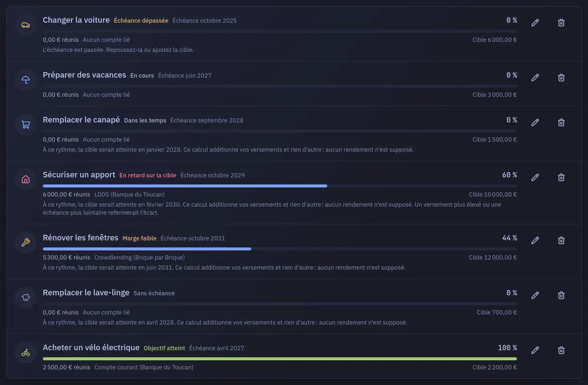Click 'Compte courant (Banque du Toucan)' account
Image resolution: width=588 pixels, height=385 pixels.
[x=144, y=367]
